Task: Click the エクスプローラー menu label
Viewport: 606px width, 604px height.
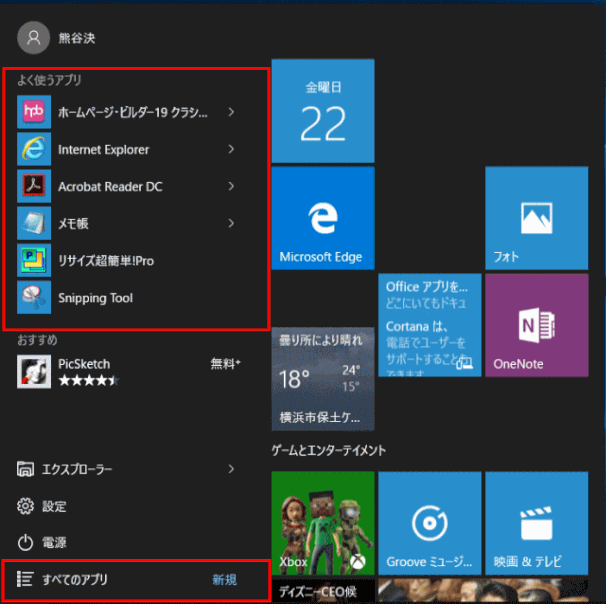Action: 77,470
